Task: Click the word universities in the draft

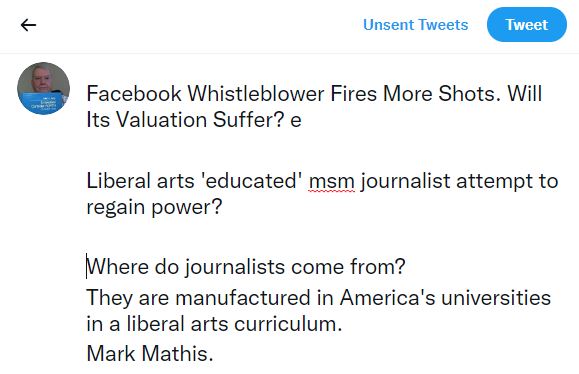Action: [x=496, y=298]
